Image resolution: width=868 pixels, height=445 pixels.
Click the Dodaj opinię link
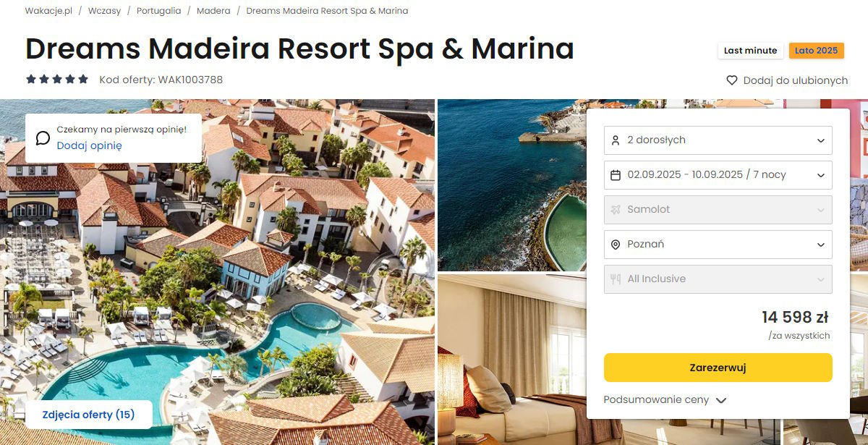click(x=89, y=145)
